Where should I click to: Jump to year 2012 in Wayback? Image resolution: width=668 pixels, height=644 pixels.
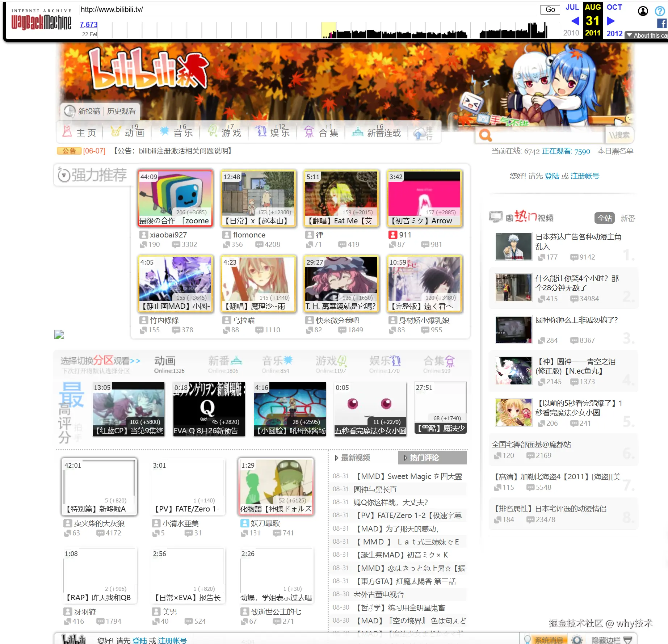pos(614,33)
